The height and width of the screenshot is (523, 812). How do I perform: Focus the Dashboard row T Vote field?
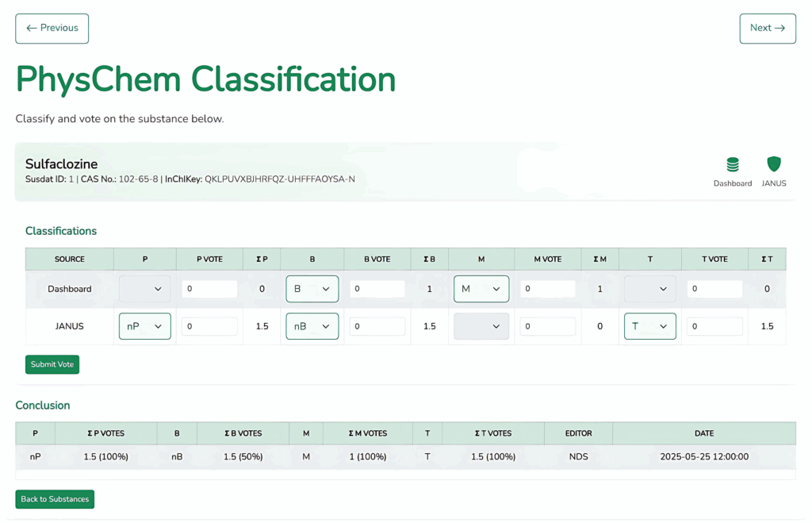tap(714, 289)
